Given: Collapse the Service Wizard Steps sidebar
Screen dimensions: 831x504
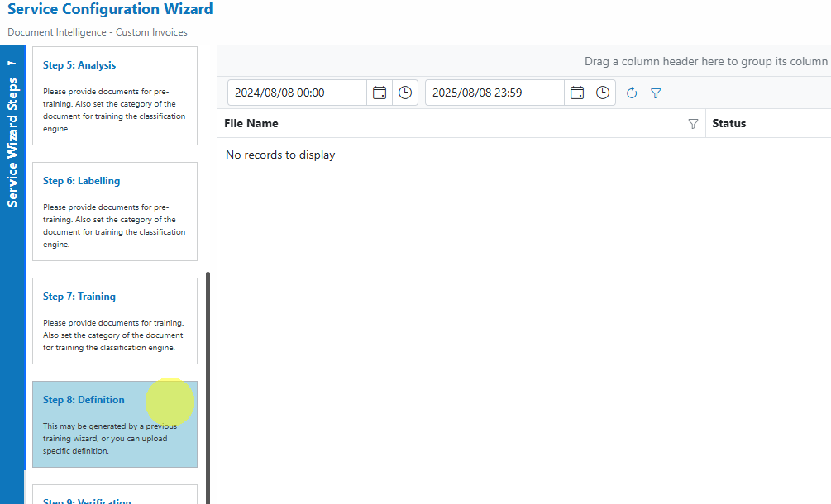Looking at the screenshot, I should coord(12,63).
